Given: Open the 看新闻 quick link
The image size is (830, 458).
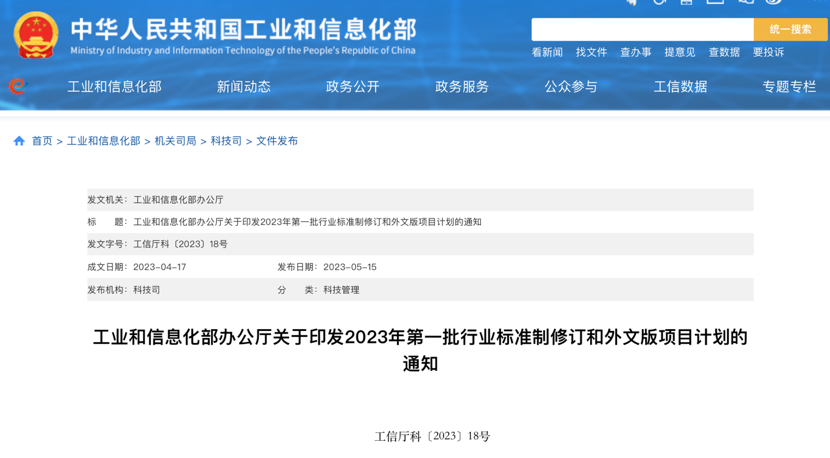Looking at the screenshot, I should tap(547, 52).
